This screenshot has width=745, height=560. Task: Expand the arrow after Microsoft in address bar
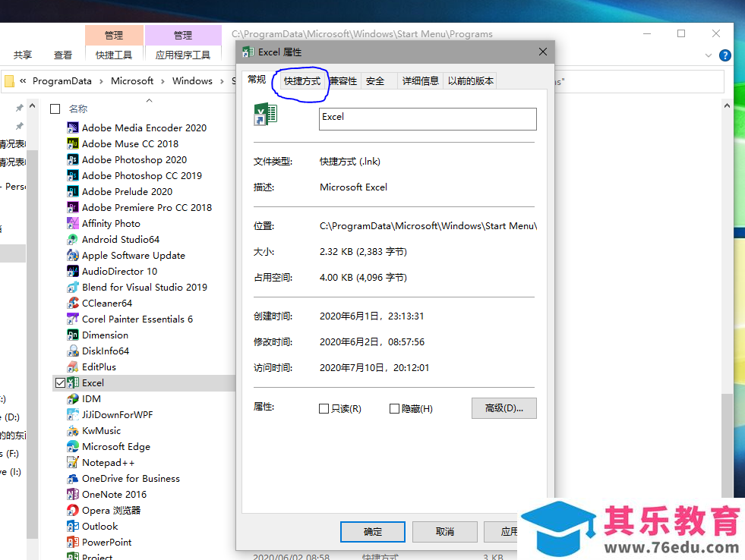(163, 82)
